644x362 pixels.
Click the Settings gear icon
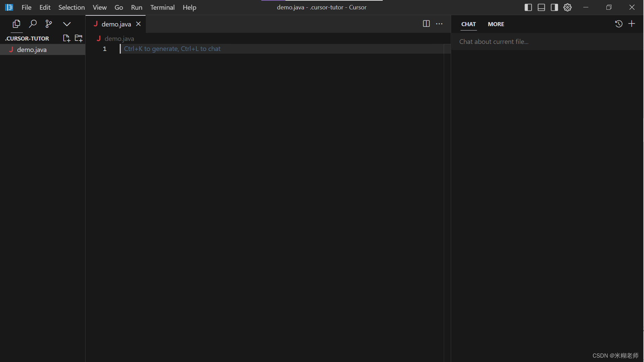click(x=567, y=7)
